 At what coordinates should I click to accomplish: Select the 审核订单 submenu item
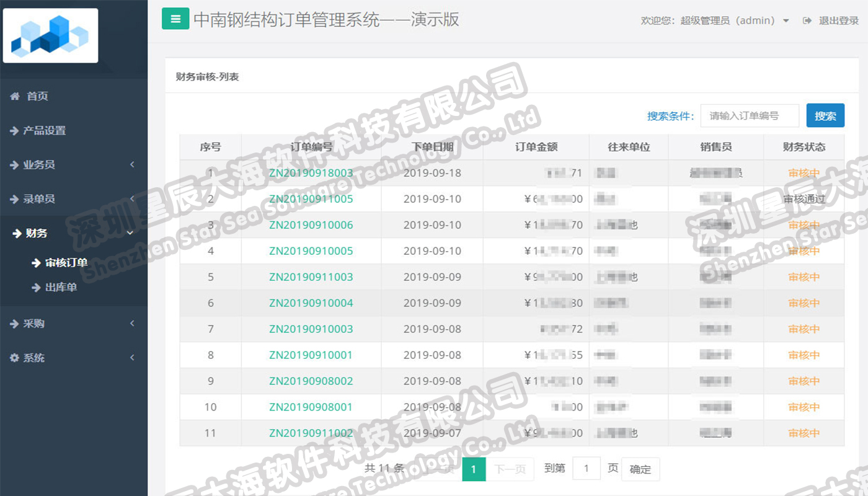pyautogui.click(x=66, y=263)
